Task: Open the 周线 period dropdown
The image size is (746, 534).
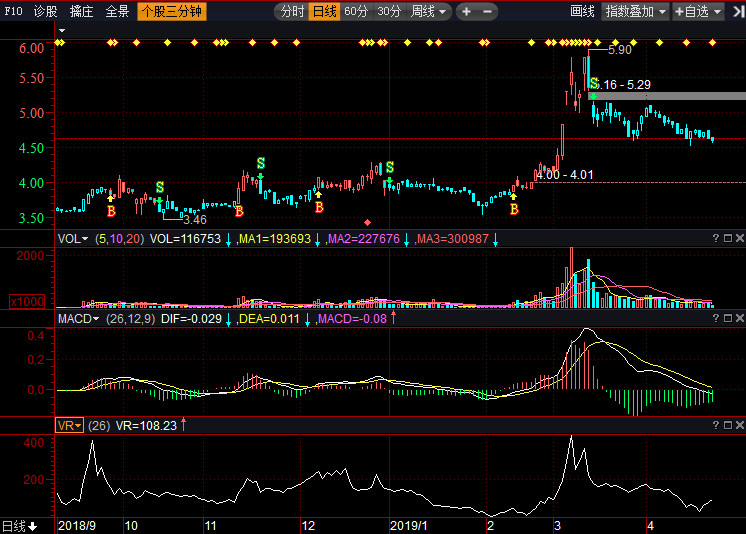Action: tap(428, 12)
